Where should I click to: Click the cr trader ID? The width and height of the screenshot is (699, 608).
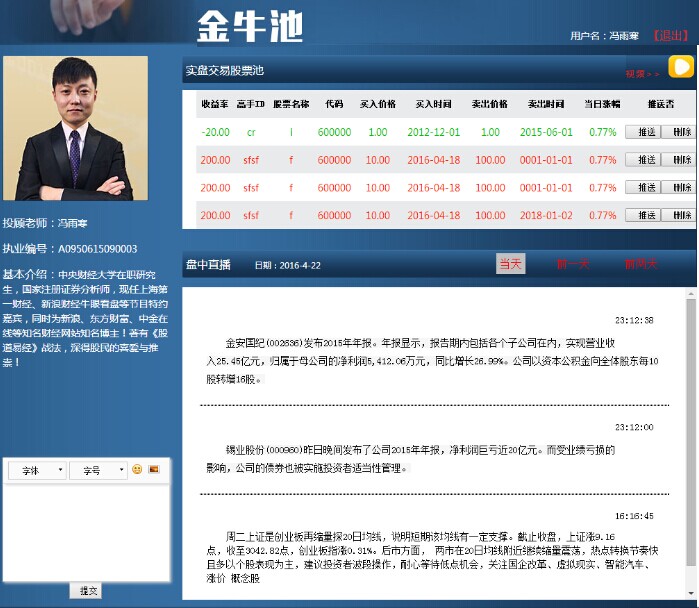[251, 132]
